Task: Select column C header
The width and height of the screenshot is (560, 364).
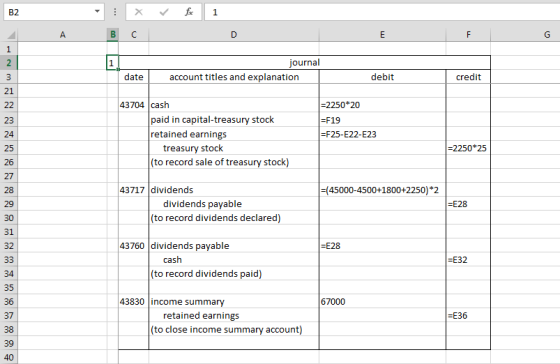Action: (x=134, y=35)
